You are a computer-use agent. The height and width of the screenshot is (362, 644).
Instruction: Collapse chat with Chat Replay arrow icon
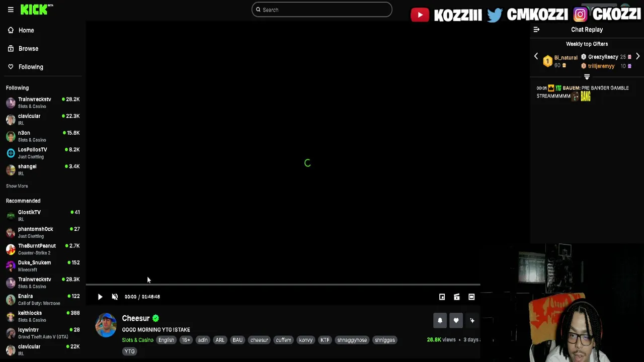(536, 30)
